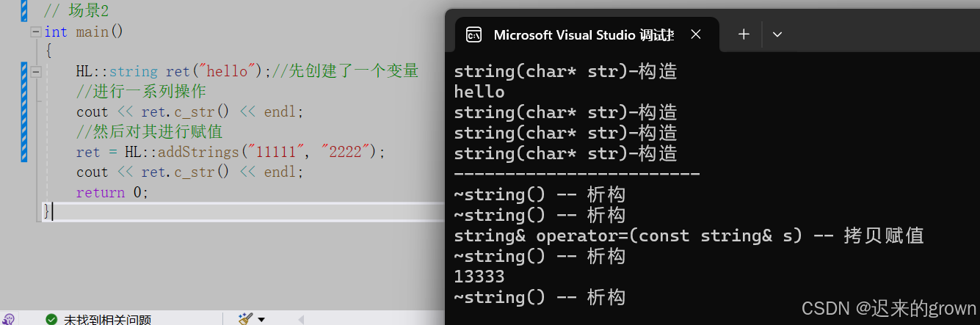Click the code cleanup broom icon
The image size is (980, 325).
click(x=245, y=319)
